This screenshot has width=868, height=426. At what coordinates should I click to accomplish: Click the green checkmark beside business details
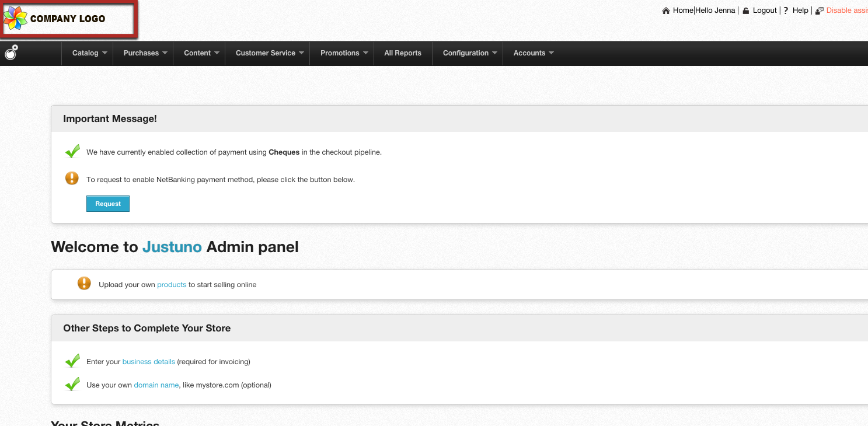coord(72,361)
